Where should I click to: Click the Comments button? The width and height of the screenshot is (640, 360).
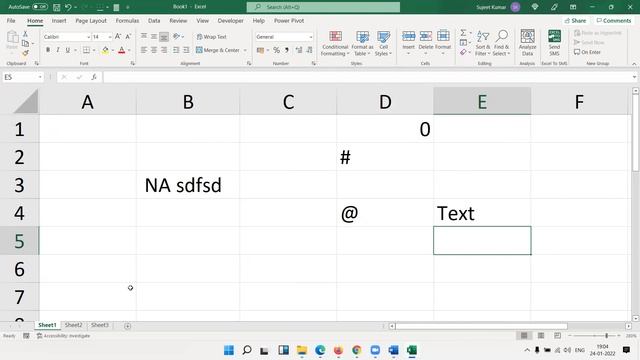point(613,20)
